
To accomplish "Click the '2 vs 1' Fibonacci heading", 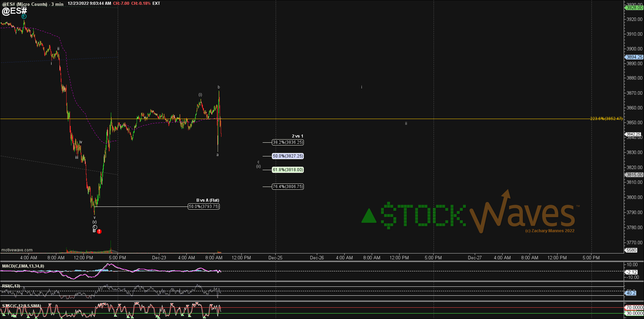I will click(297, 136).
